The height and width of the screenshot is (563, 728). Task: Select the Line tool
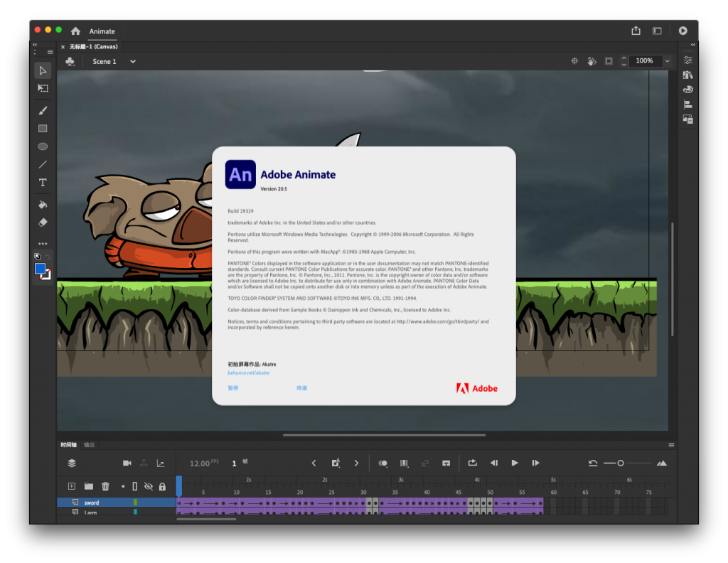point(43,164)
